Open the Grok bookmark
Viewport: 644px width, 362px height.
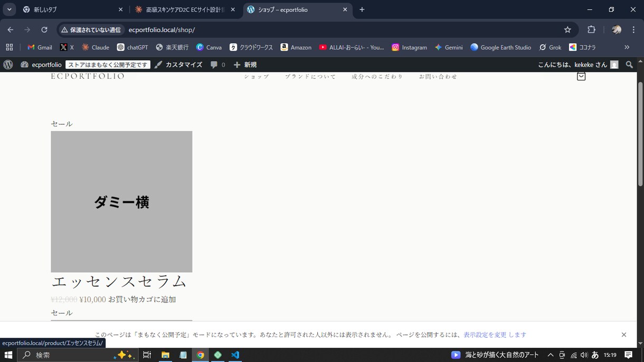[550, 47]
